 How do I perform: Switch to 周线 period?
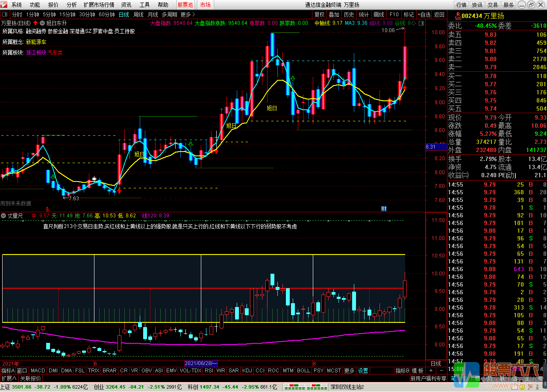(x=138, y=15)
